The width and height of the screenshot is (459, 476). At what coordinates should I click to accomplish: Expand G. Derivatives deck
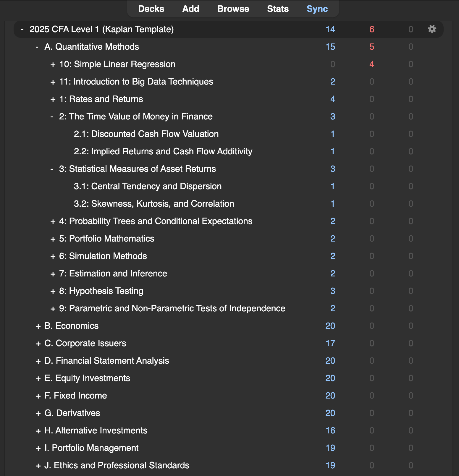38,413
